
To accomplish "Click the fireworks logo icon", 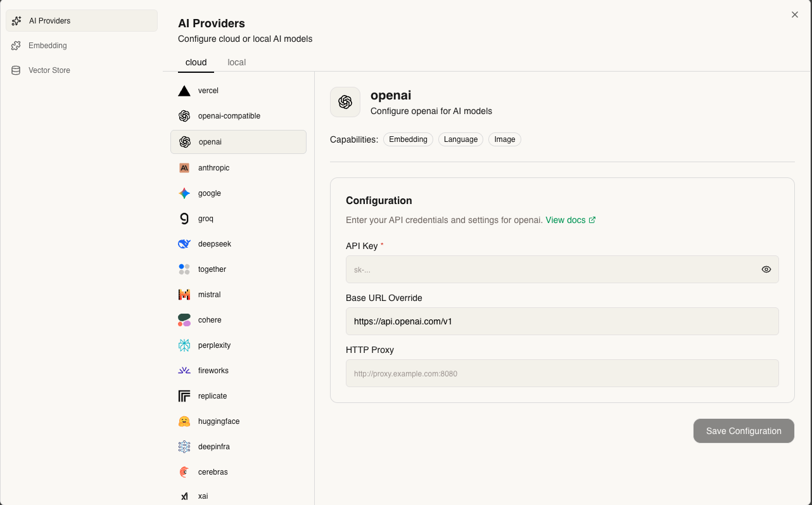I will pyautogui.click(x=184, y=371).
